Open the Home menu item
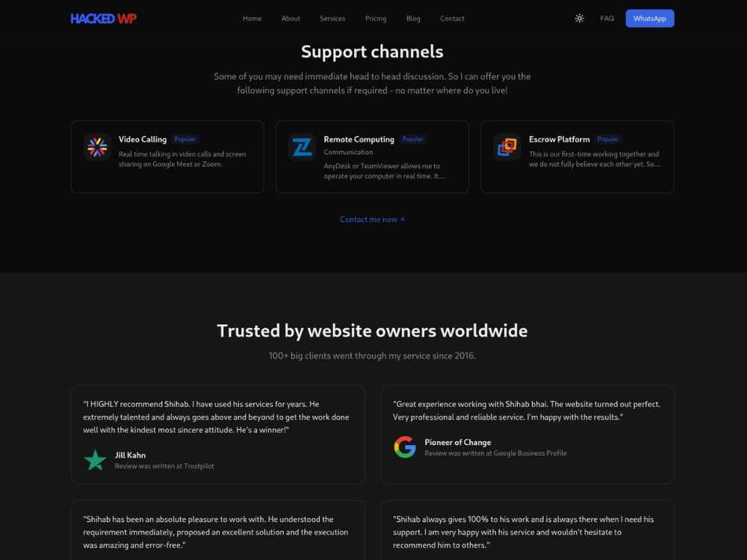The width and height of the screenshot is (747, 560). tap(252, 19)
